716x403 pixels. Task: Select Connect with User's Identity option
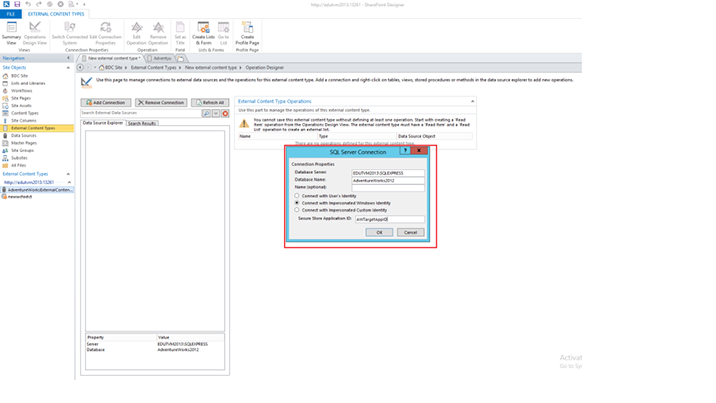pos(297,196)
